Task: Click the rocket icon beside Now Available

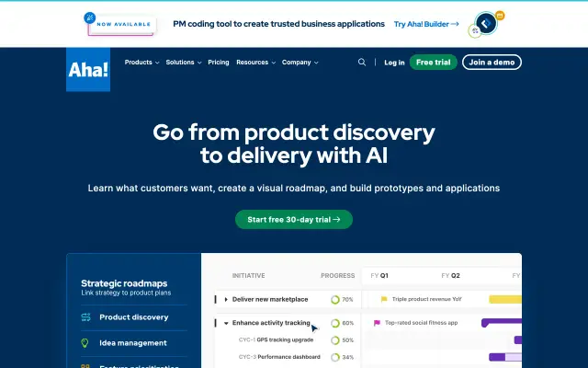Action: (90, 17)
